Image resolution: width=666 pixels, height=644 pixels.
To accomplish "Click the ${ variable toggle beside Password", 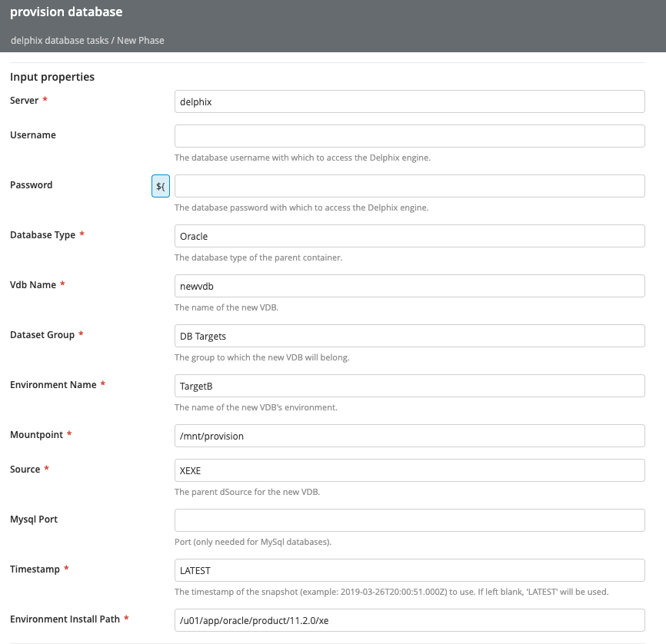I will tap(161, 186).
